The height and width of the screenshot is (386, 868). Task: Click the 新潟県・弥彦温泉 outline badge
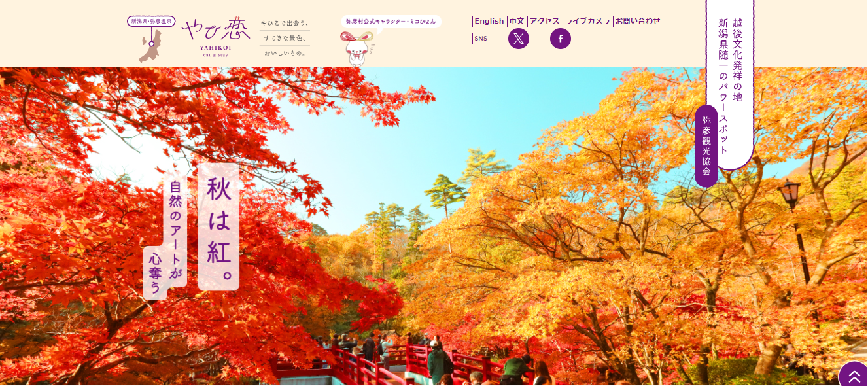(151, 20)
